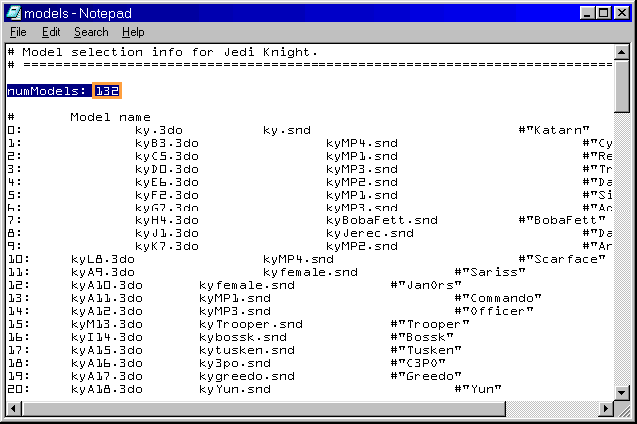This screenshot has height=424, width=637.
Task: Click the #"BobaFett" comment
Action: point(562,220)
